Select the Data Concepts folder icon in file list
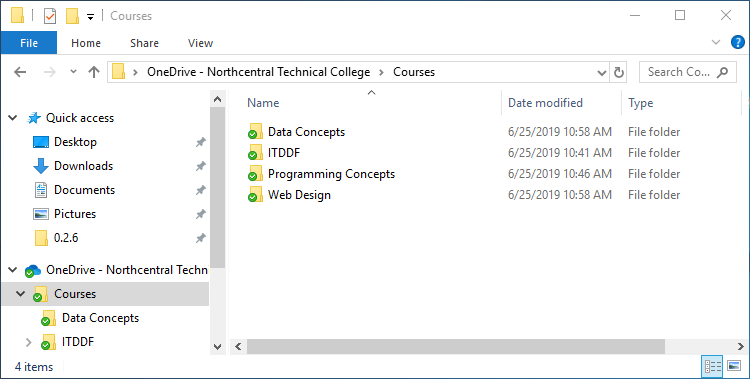750x379 pixels. pos(255,132)
